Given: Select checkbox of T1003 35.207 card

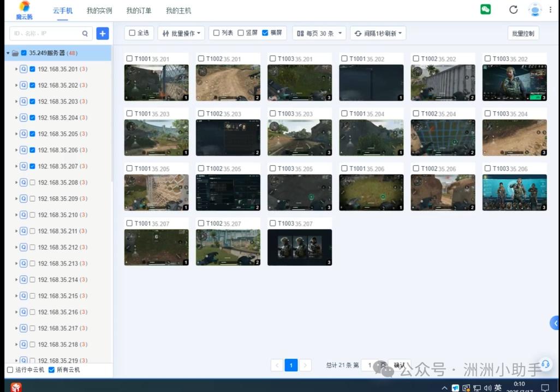Looking at the screenshot, I should click(273, 224).
